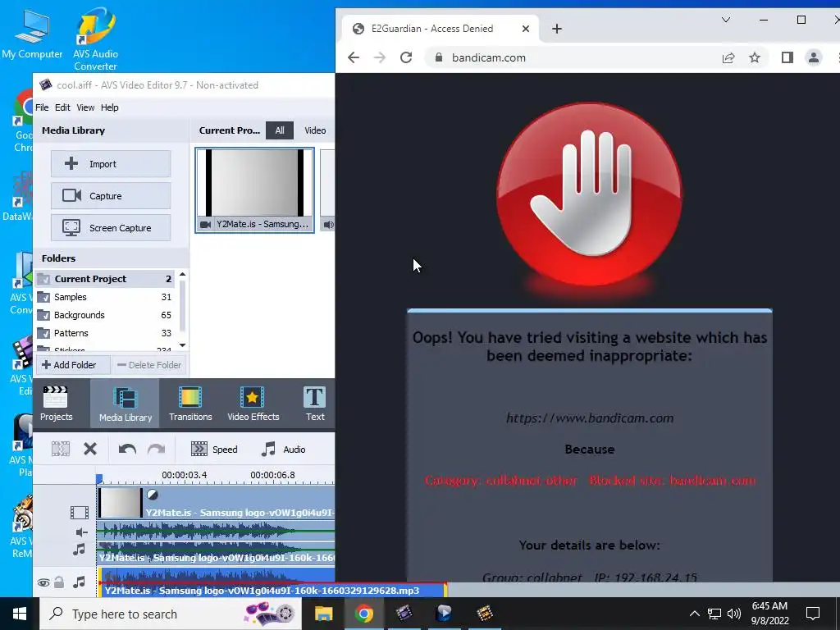Click the Import button in Media Library
Image resolution: width=840 pixels, height=630 pixels.
click(x=111, y=164)
